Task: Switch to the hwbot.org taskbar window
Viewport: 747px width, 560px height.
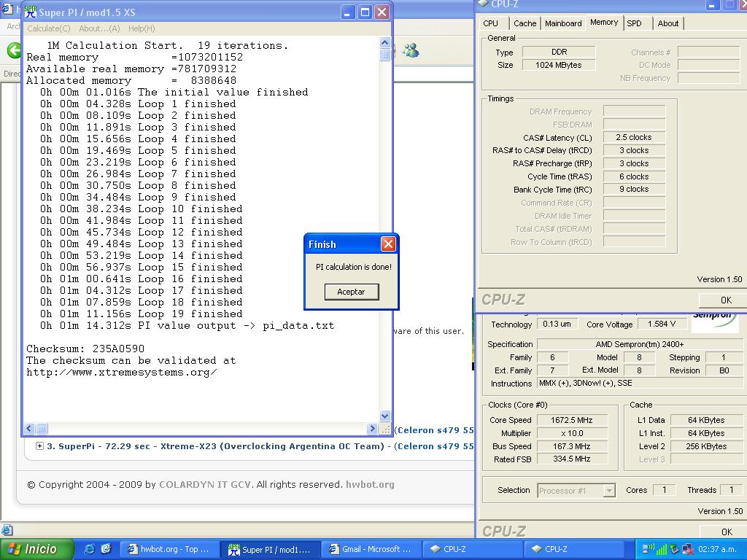Action: (x=169, y=549)
